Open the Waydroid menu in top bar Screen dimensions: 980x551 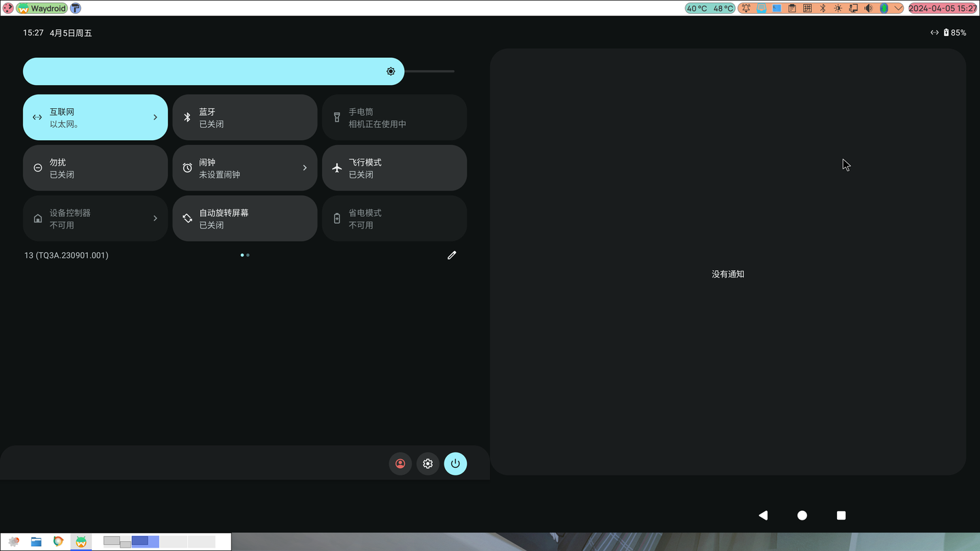click(42, 7)
